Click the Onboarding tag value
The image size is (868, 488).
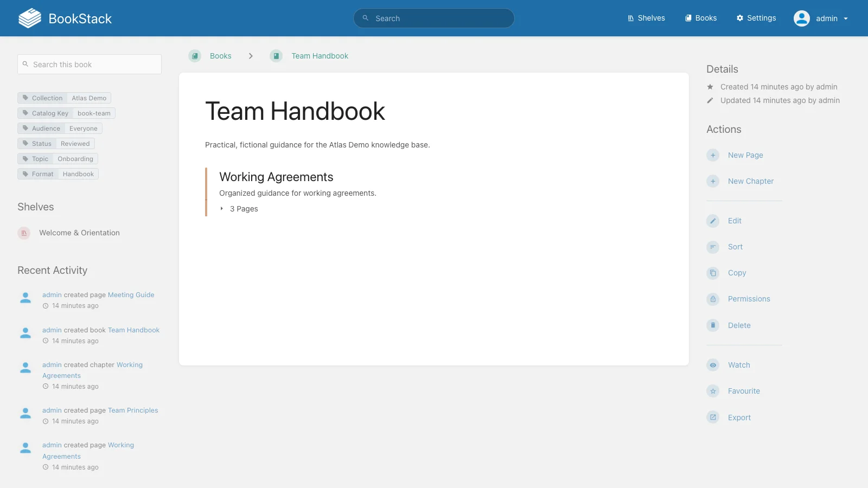[x=75, y=159]
